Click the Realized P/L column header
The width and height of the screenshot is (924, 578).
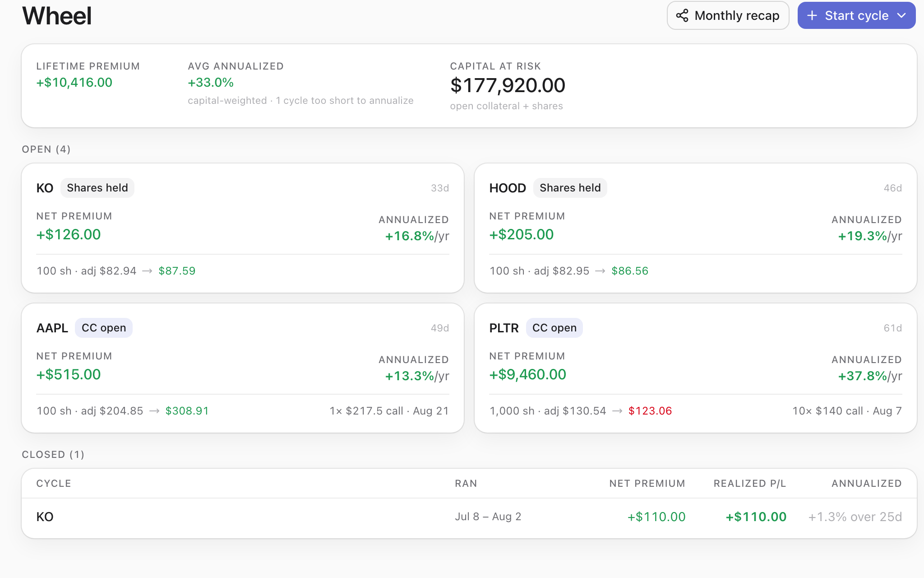coord(750,484)
